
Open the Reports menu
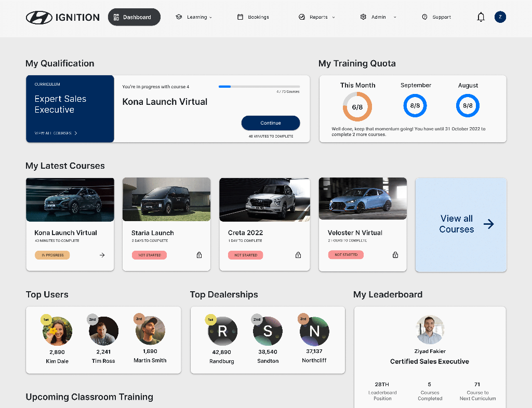click(x=316, y=17)
